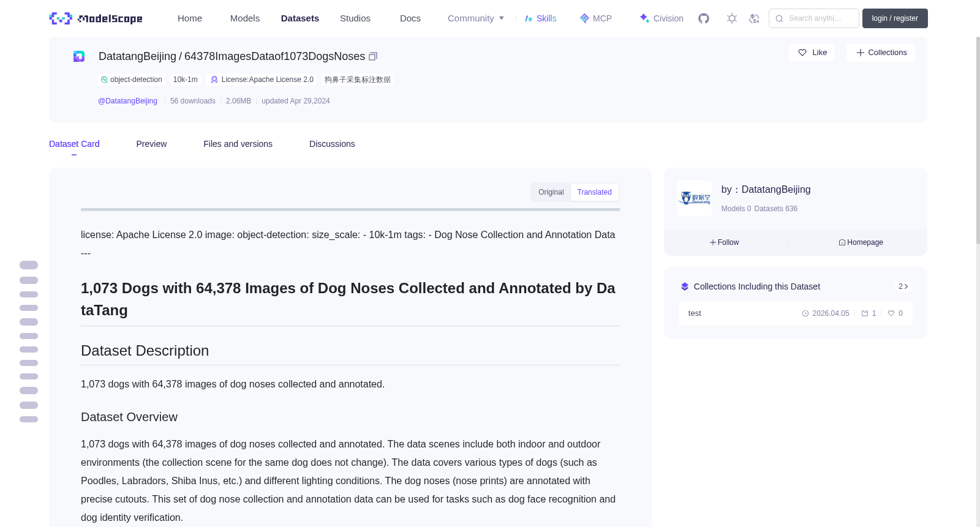Open the Discussions tab
Viewport: 980px width, 527px height.
tap(332, 144)
